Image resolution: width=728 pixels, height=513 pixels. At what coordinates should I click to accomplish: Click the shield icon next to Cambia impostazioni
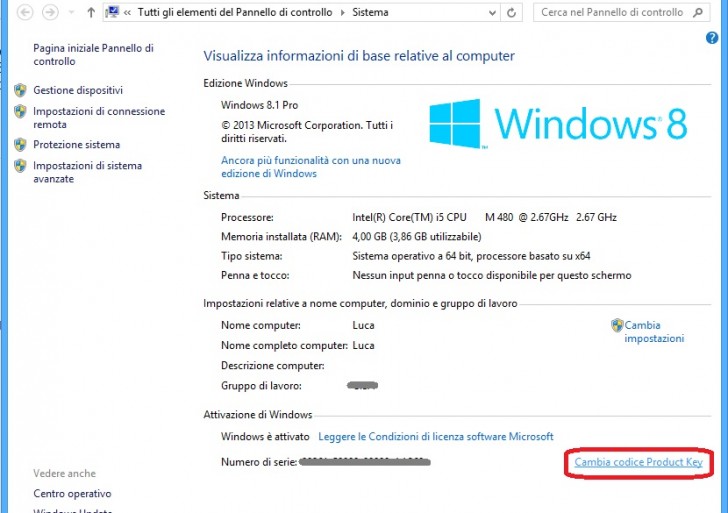click(617, 325)
